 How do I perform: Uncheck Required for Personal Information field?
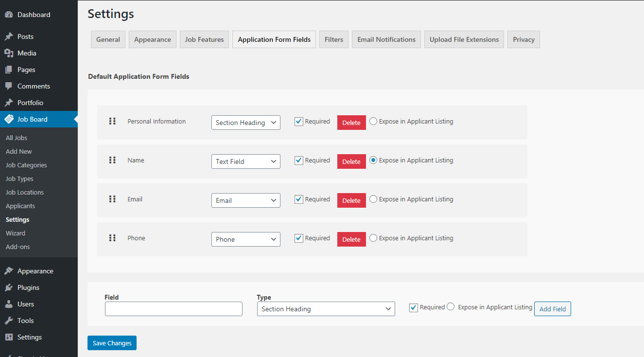(299, 122)
